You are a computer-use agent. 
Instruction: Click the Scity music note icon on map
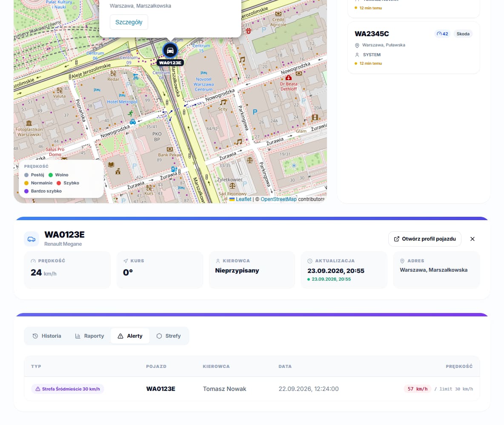[x=223, y=103]
